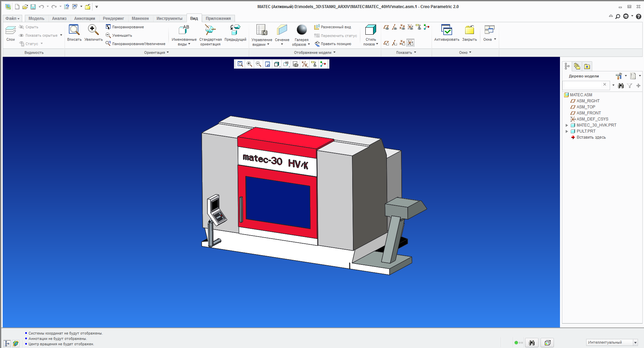Viewport: 644px width, 348px height.
Task: Click zoom out icon in graphics toolbar
Action: (x=258, y=64)
